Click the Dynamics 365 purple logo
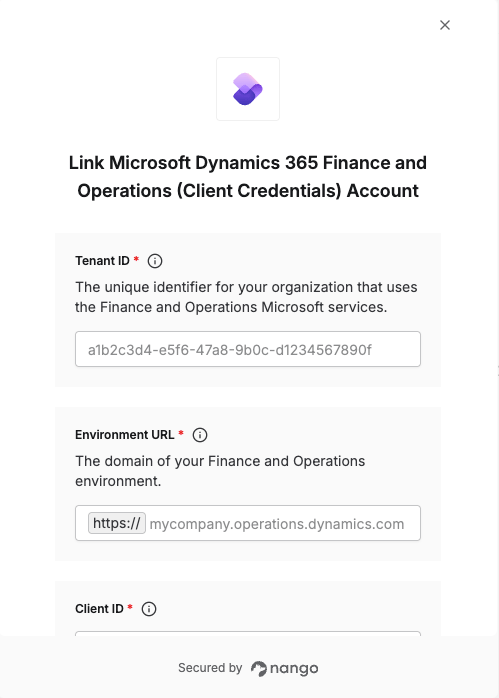Viewport: 499px width, 698px height. point(248,89)
